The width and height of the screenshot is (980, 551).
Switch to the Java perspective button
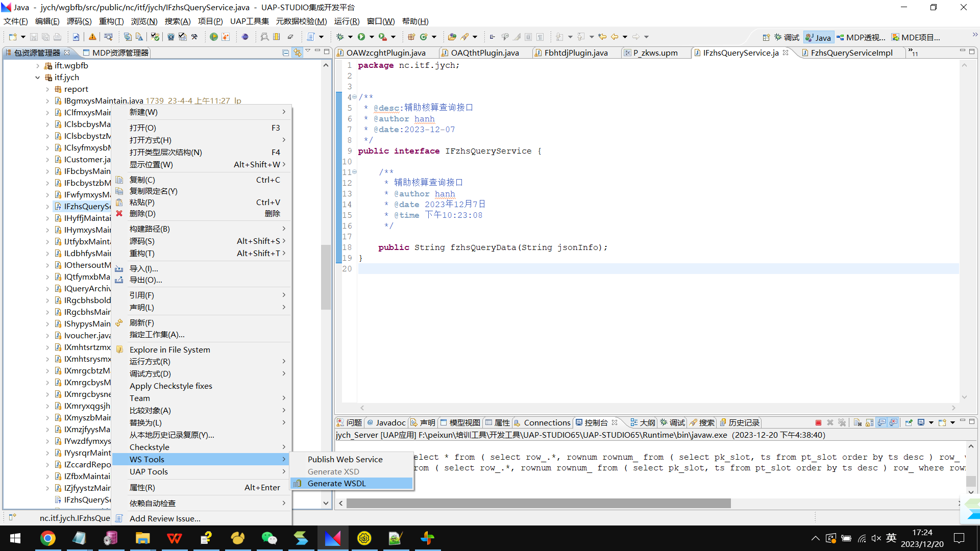(818, 37)
